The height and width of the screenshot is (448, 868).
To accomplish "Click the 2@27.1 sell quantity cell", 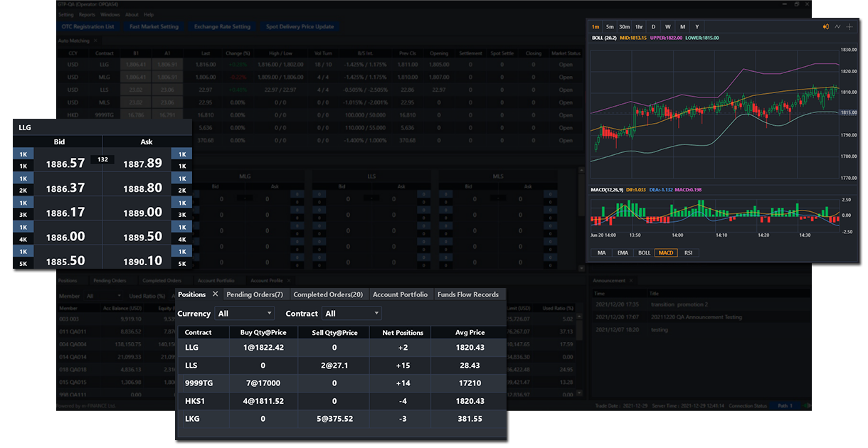I will coord(334,366).
